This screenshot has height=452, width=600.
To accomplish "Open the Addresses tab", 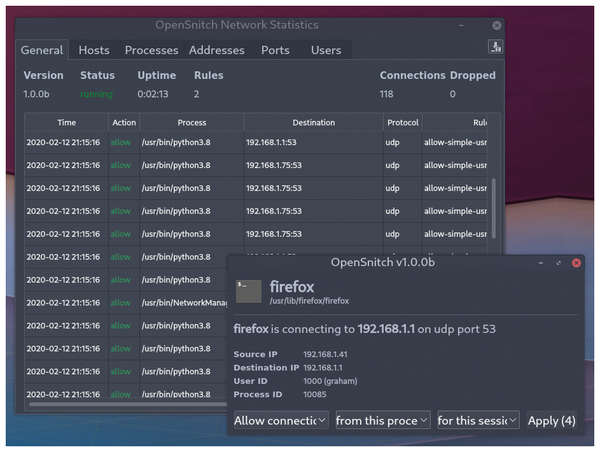I will (217, 50).
